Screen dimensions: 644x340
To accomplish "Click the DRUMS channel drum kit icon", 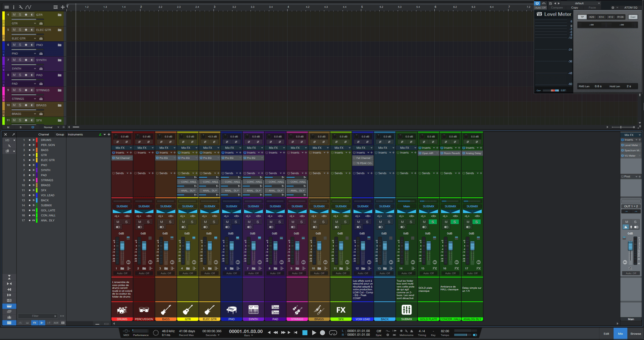I will coord(122,310).
